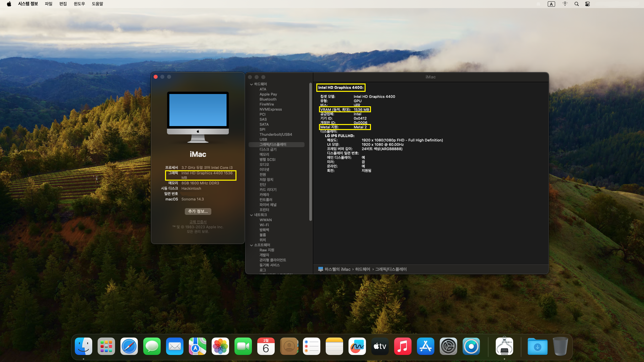Open Messages app in the dock

(x=152, y=346)
